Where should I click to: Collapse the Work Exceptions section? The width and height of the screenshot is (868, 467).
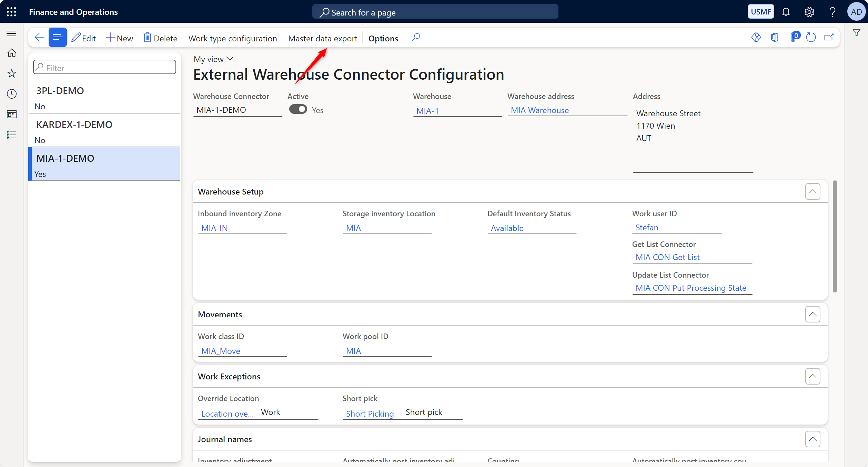click(x=813, y=376)
